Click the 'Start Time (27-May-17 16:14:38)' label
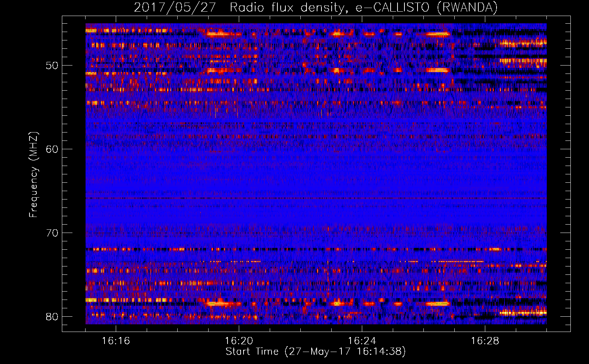Image resolution: width=589 pixels, height=364 pixels. (x=316, y=352)
